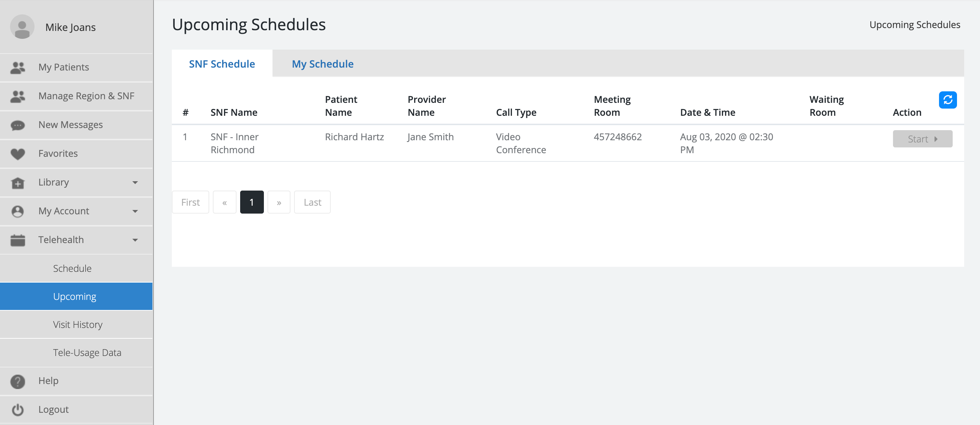Expand the Library dropdown arrow
The image size is (980, 425).
point(135,183)
